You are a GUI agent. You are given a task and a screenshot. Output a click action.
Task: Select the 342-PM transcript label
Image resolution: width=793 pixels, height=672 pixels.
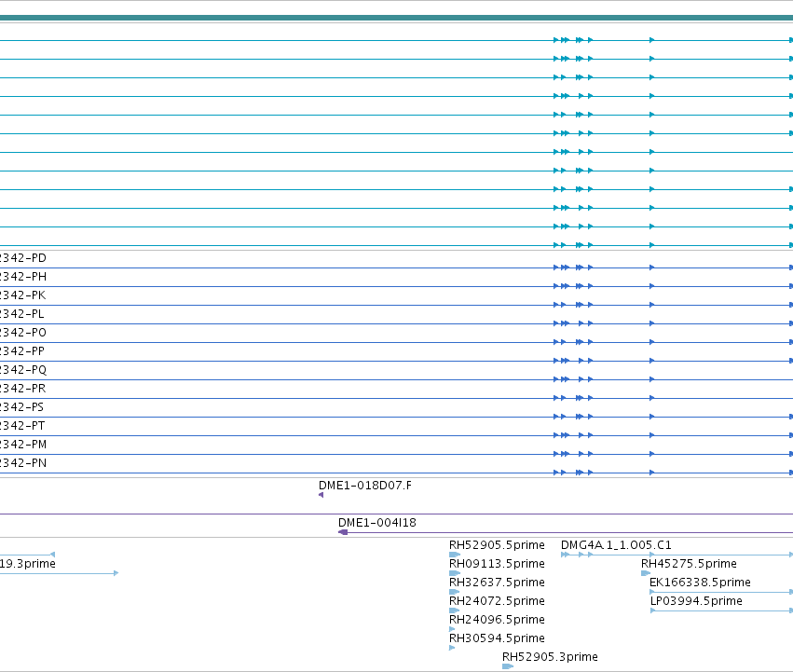(22, 445)
